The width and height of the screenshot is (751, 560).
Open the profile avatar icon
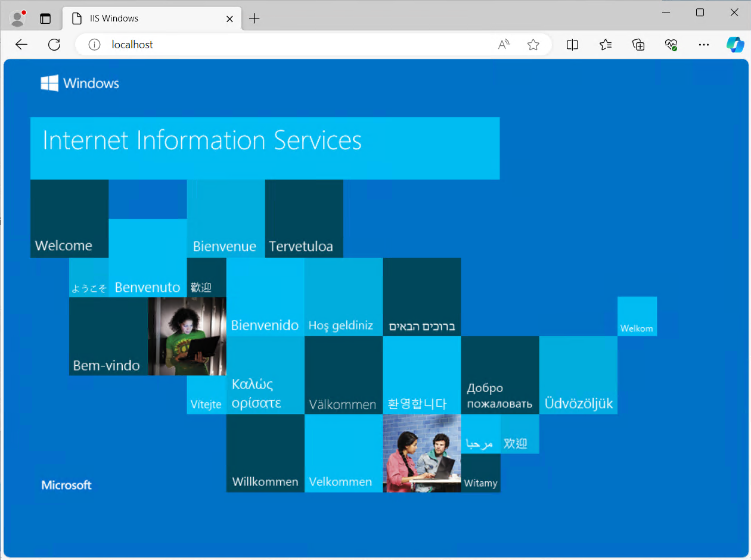18,18
